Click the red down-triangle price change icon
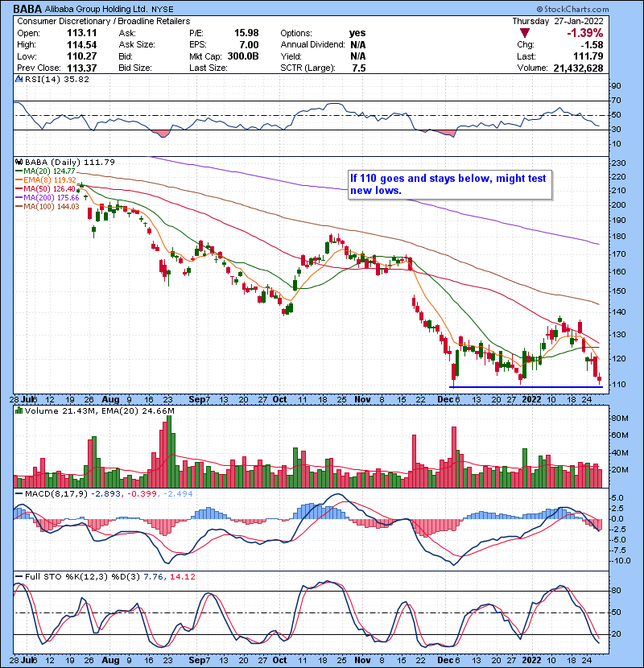Screen dimensions: 644x668 coord(525,33)
